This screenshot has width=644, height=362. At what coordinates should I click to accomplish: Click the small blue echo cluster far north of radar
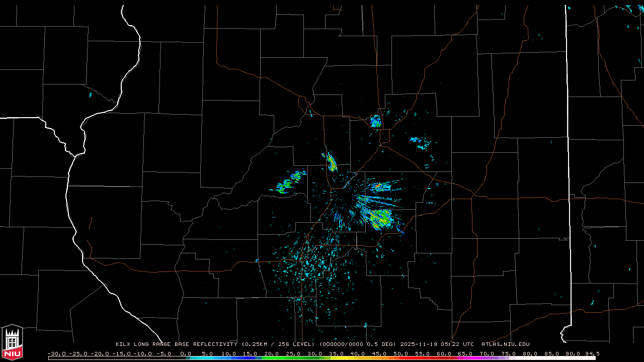(375, 121)
